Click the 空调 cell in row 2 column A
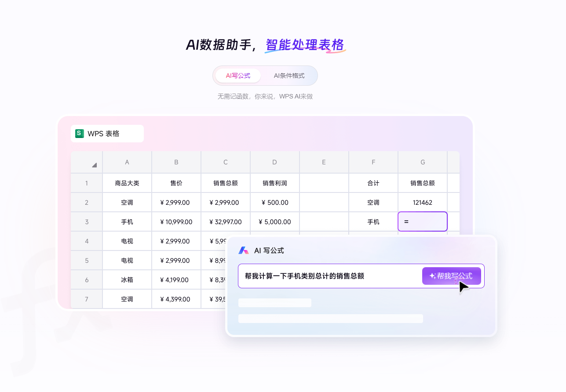Viewport: 566px width, 392px height. point(127,203)
